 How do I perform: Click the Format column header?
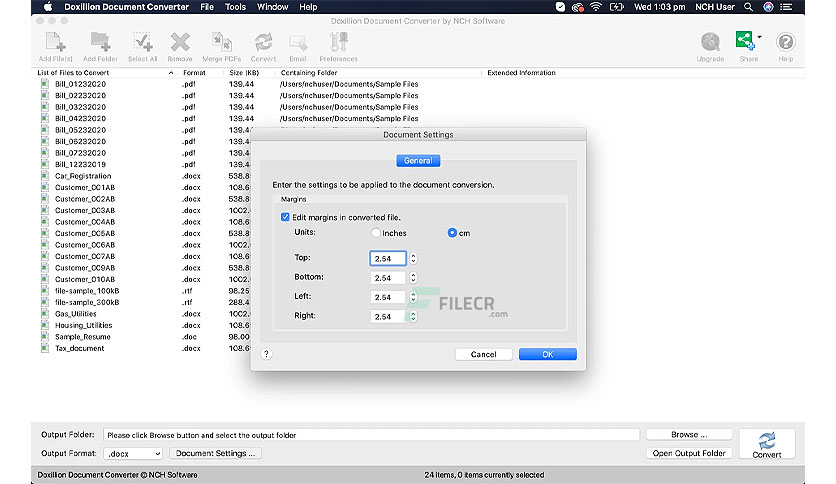tap(194, 72)
